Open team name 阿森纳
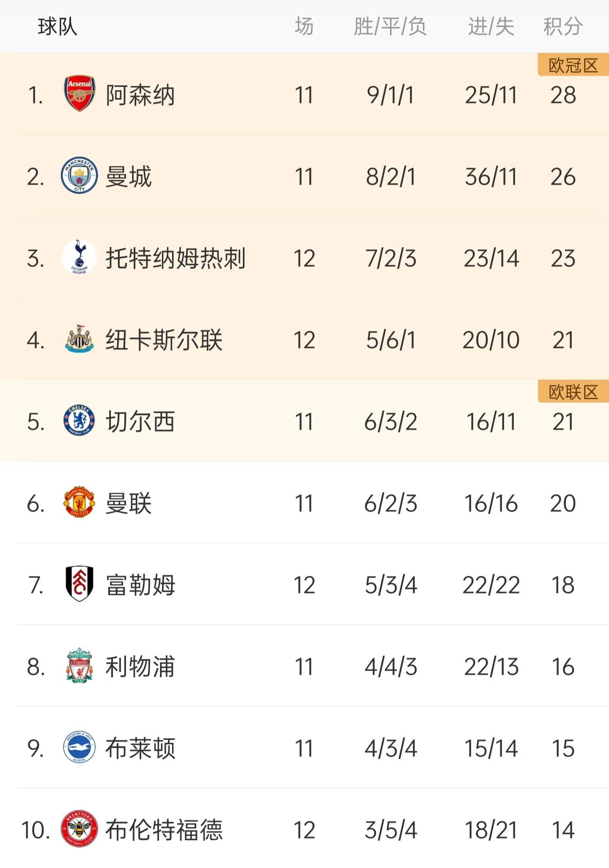Viewport: 609px width, 868px height. click(140, 95)
